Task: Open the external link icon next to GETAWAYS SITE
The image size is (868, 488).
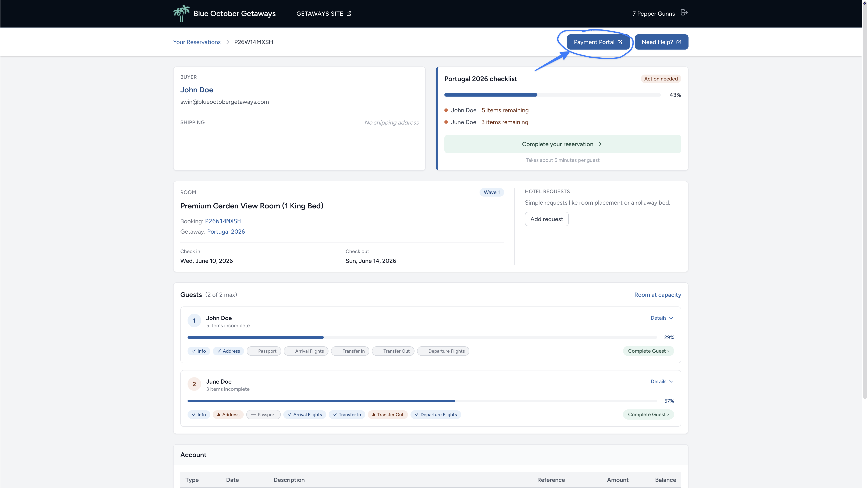Action: click(x=349, y=14)
